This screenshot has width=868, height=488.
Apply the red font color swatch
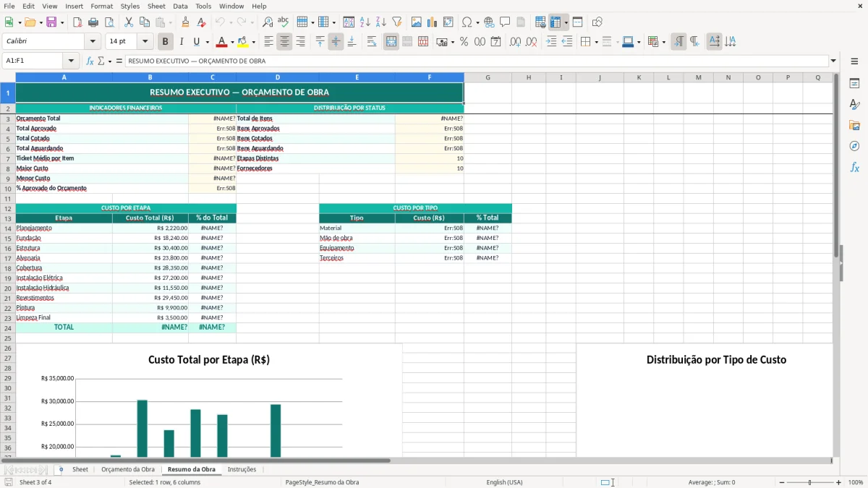[221, 42]
